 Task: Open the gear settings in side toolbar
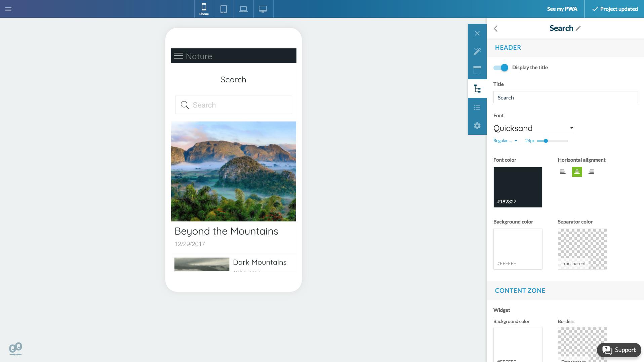pyautogui.click(x=477, y=126)
